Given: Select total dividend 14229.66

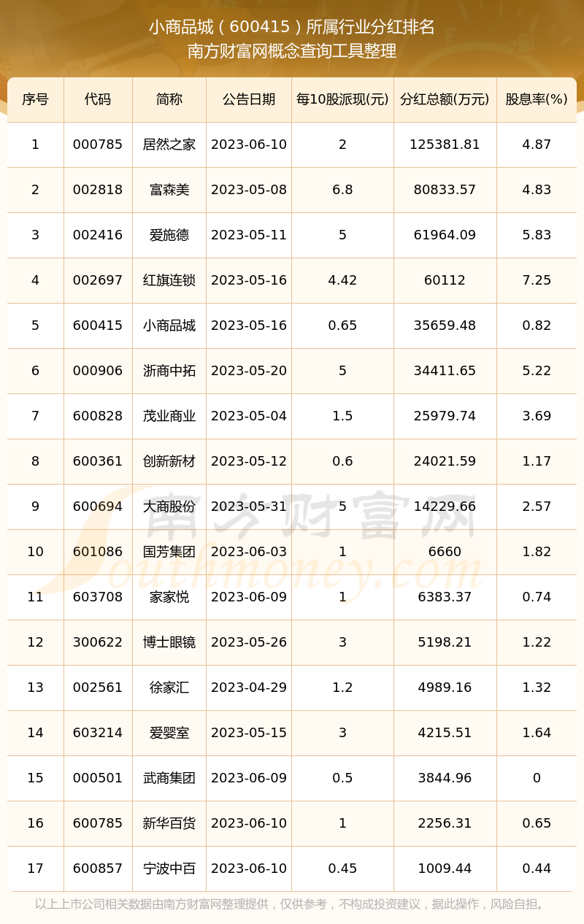Looking at the screenshot, I should click(x=445, y=507).
